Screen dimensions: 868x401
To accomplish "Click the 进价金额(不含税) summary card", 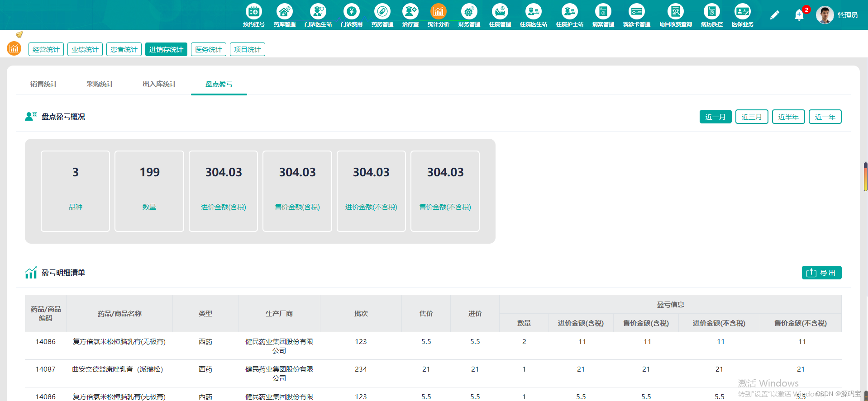I will click(371, 191).
